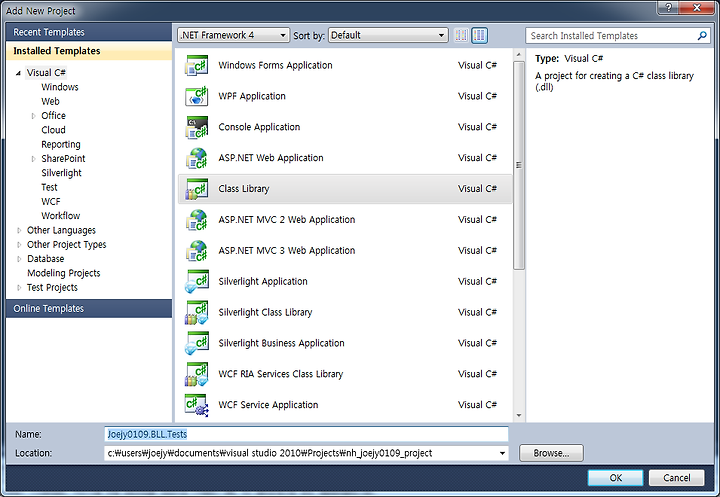Viewport: 720px width, 497px height.
Task: Select 'ASP.NET MVC 3 Web Application' name
Action: pyautogui.click(x=287, y=251)
